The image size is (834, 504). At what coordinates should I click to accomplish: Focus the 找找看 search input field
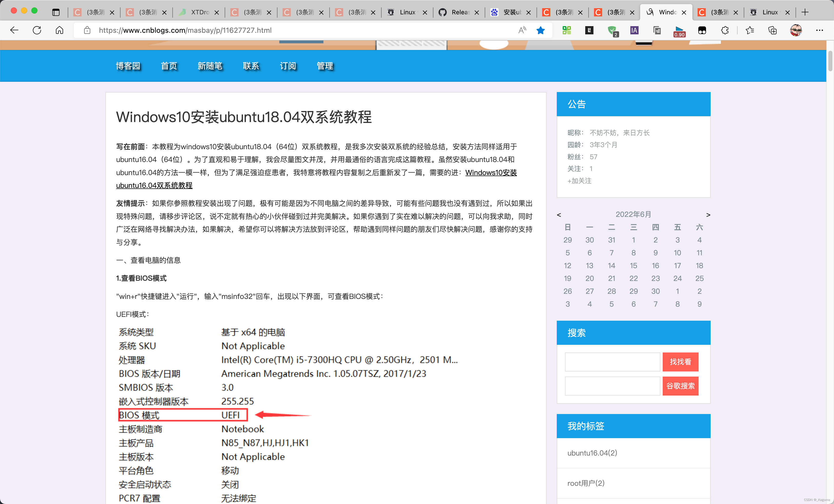click(612, 362)
